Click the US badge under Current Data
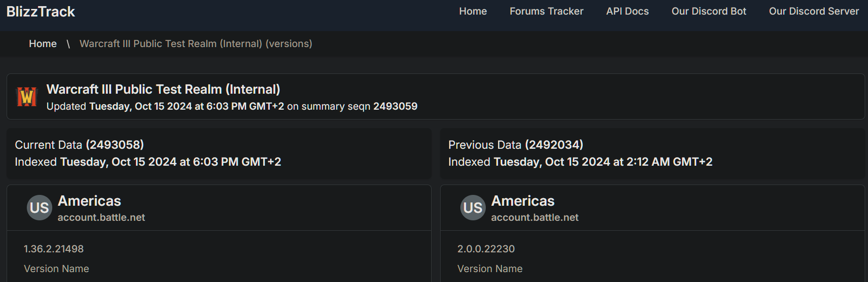 [x=40, y=208]
